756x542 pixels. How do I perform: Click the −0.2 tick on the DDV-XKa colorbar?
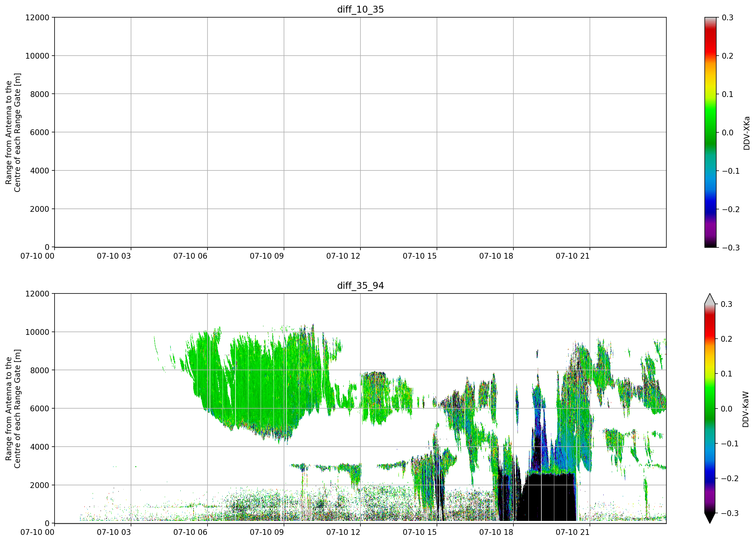pos(731,209)
